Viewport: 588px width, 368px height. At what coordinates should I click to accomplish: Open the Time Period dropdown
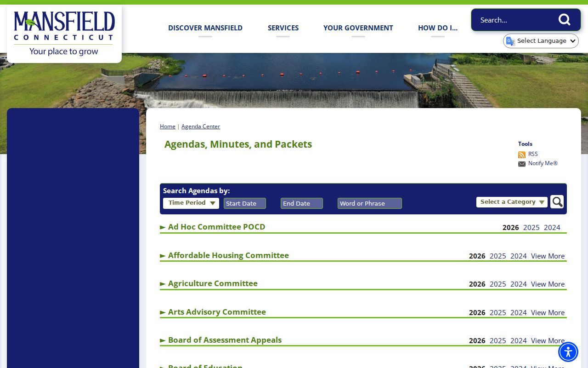pos(191,203)
